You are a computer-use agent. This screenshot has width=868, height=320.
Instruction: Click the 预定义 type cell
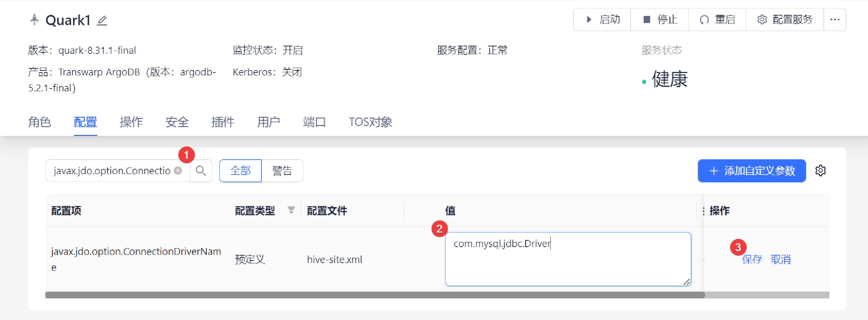click(x=250, y=259)
